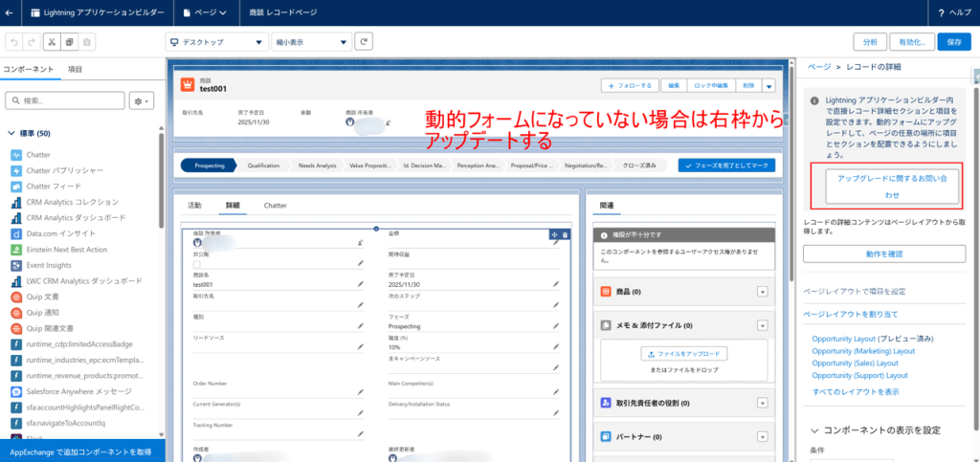Open 商品 (0) related list dropdown
The width and height of the screenshot is (980, 462).
[x=762, y=292]
